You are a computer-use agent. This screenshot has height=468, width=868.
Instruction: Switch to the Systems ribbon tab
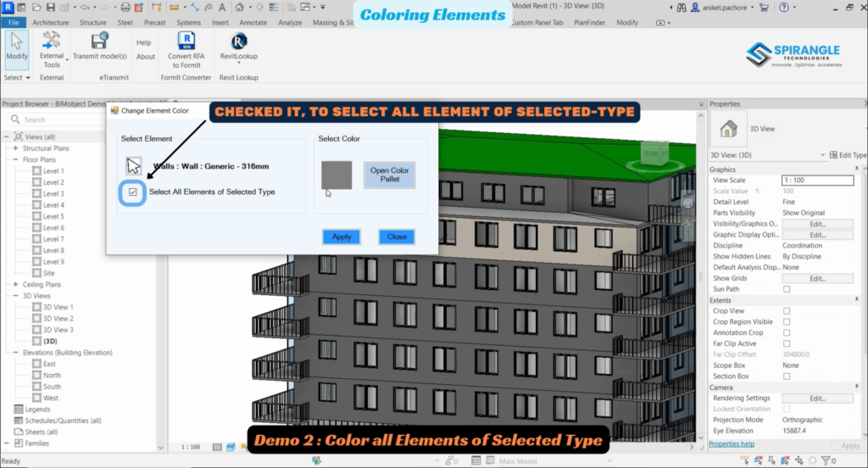pos(189,23)
